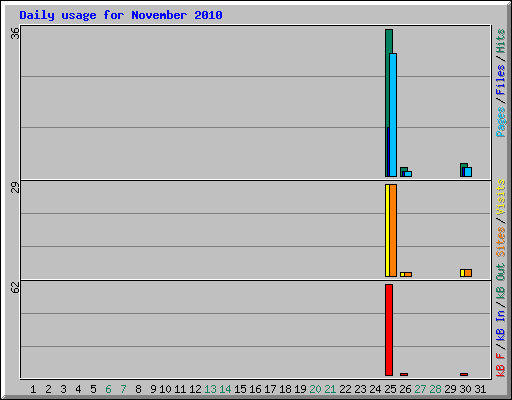The width and height of the screenshot is (512, 400).
Task: Click the "kB Out" legend label
Action: 500,282
